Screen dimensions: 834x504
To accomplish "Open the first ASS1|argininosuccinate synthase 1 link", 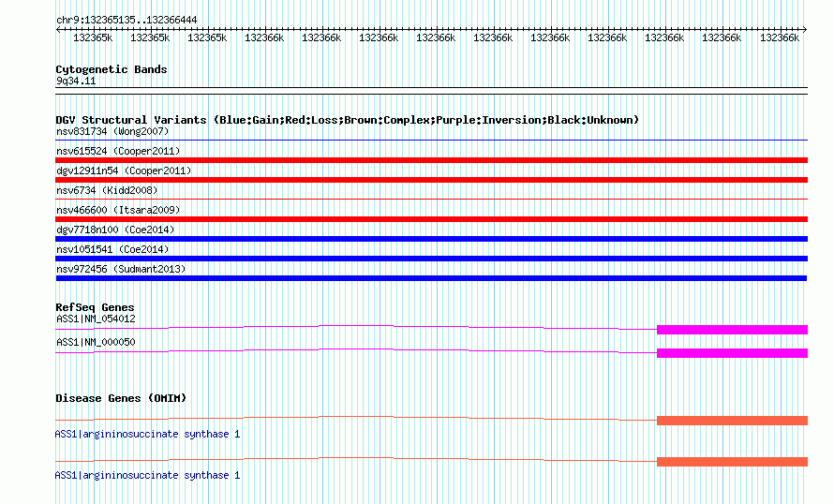I will 147,435.
